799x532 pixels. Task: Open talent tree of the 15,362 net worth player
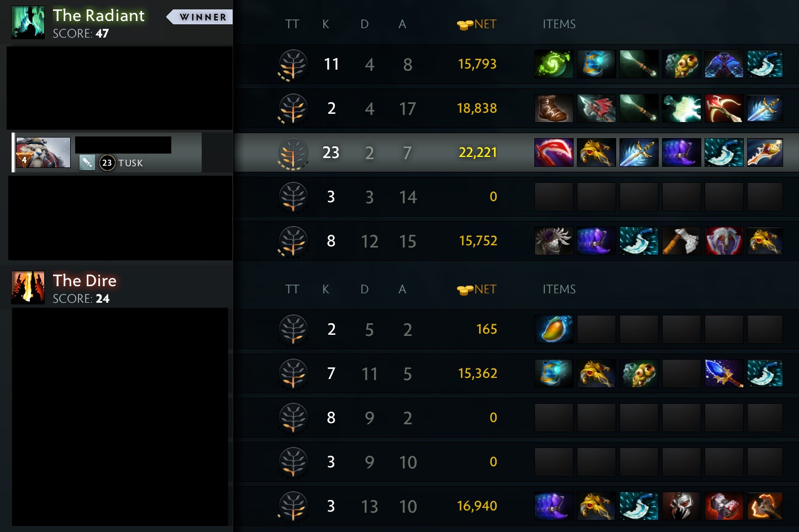293,374
